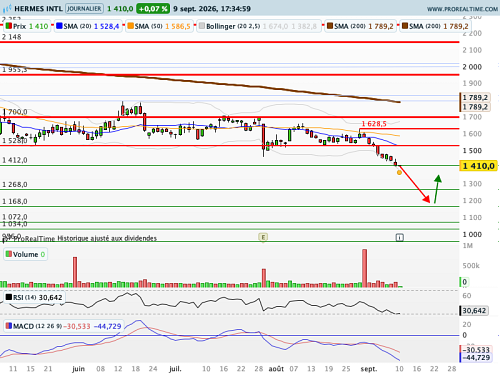Image resolution: width=500 pixels, height=375 pixels.
Task: Open the Volume indicator label
Action: click(25, 254)
